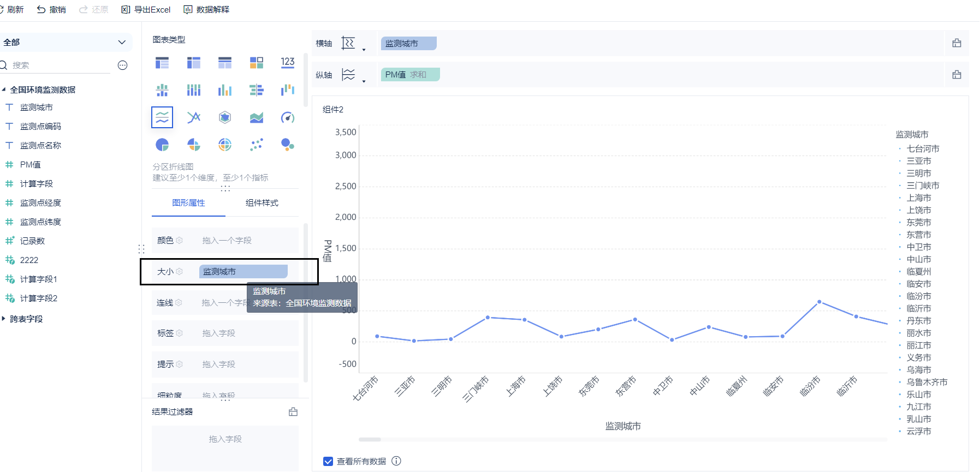This screenshot has width=980, height=472.
Task: Click the chart's horizontal scrollbar thumb
Action: (370, 439)
